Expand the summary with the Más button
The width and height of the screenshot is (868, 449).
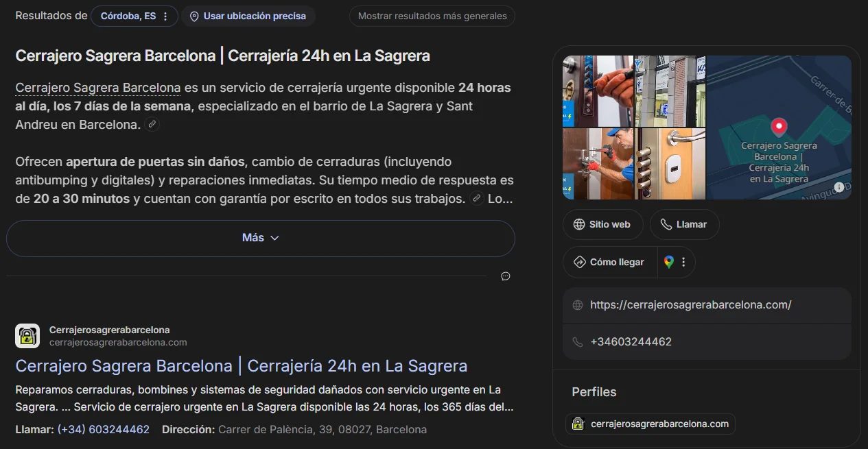[261, 239]
